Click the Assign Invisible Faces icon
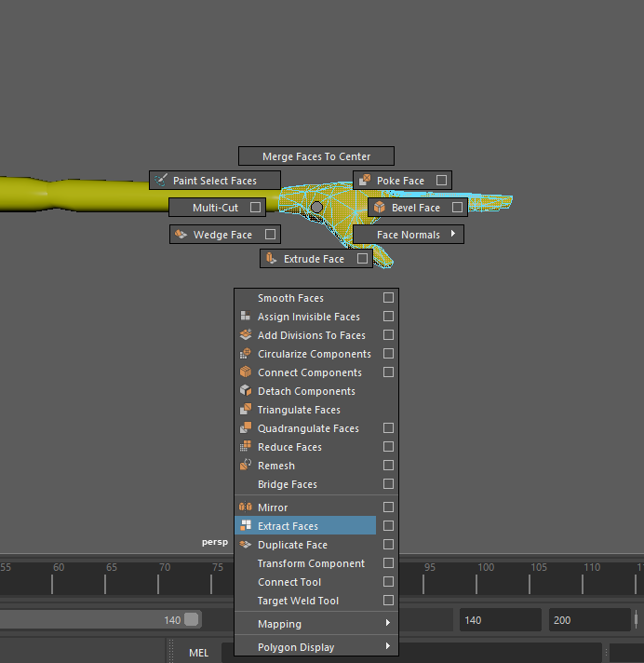 click(245, 316)
